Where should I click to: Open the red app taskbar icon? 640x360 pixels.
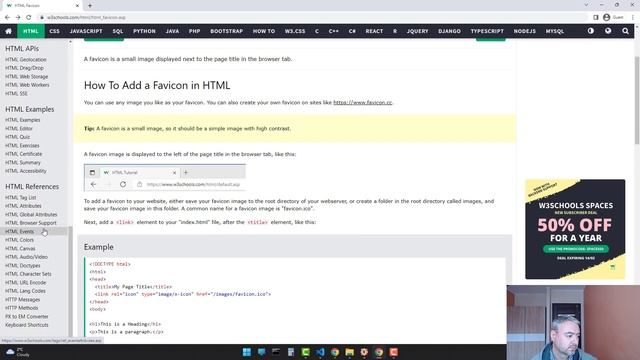click(x=393, y=352)
